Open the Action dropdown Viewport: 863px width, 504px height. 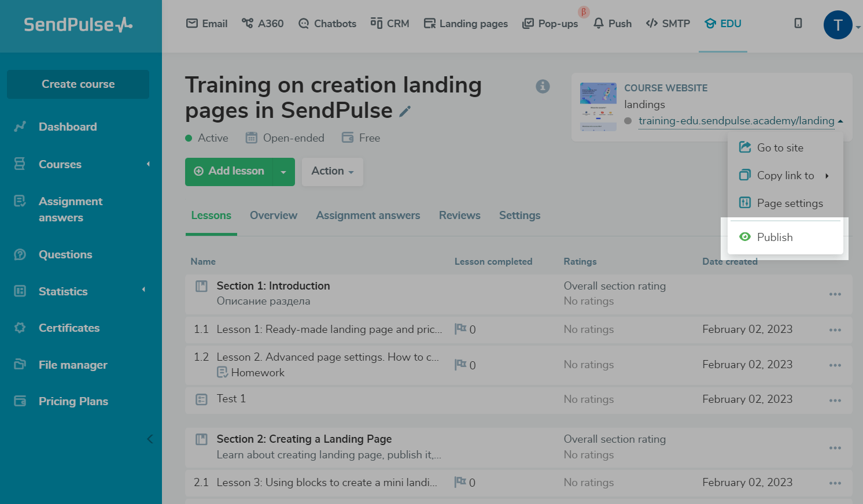pos(333,171)
